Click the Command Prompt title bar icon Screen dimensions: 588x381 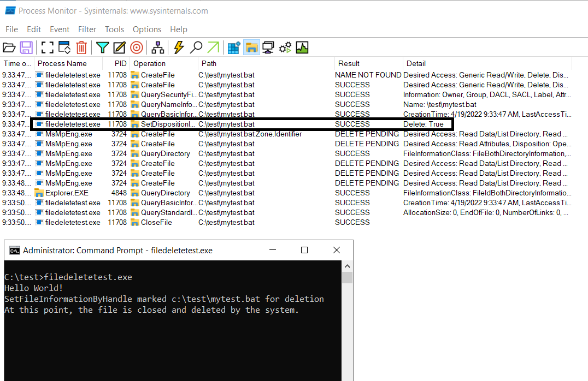15,251
